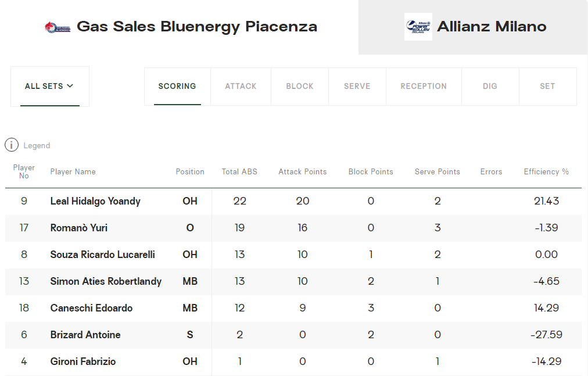The height and width of the screenshot is (376, 588).
Task: Switch to the ATTACK tab
Action: click(241, 86)
